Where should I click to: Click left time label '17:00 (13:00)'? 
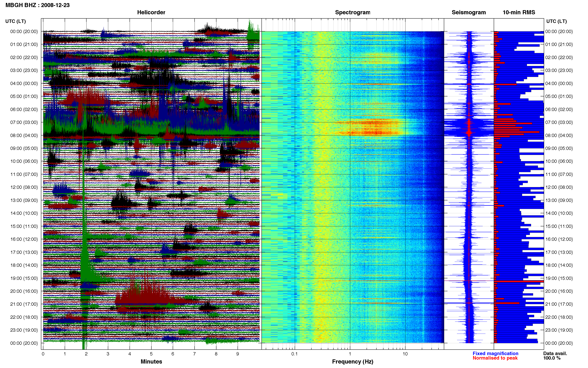(24, 252)
